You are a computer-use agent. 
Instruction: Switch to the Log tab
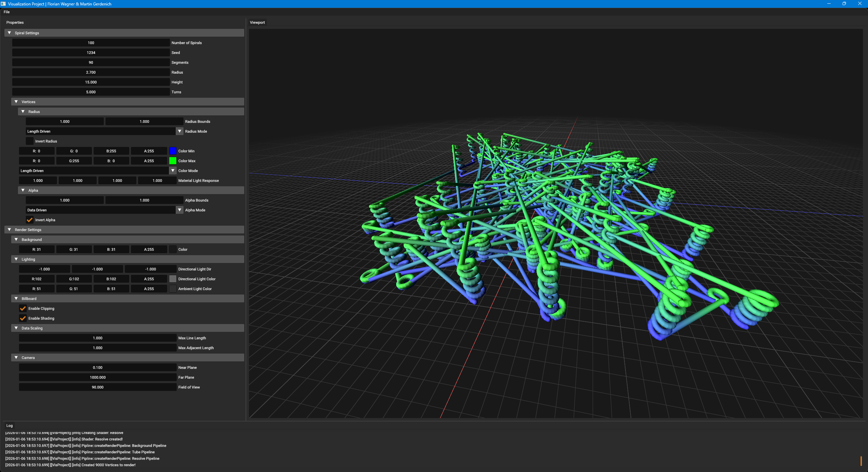click(9, 426)
